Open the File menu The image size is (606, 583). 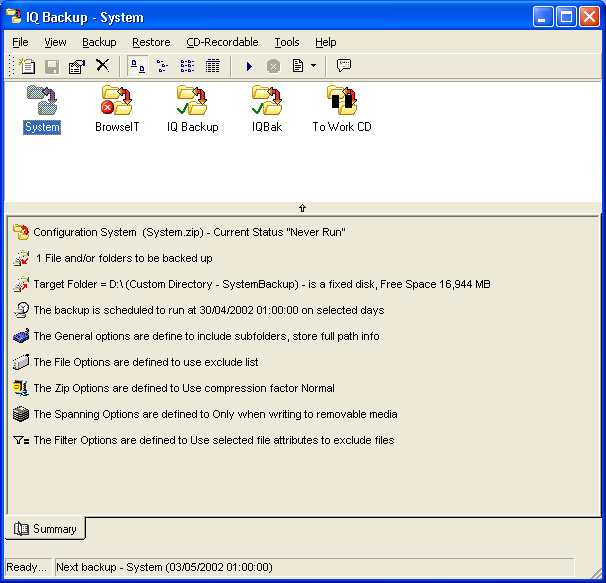coord(20,42)
